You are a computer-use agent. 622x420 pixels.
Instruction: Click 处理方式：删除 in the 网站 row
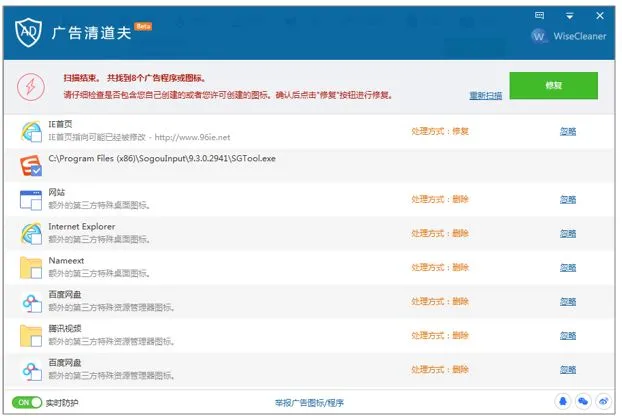pos(440,199)
